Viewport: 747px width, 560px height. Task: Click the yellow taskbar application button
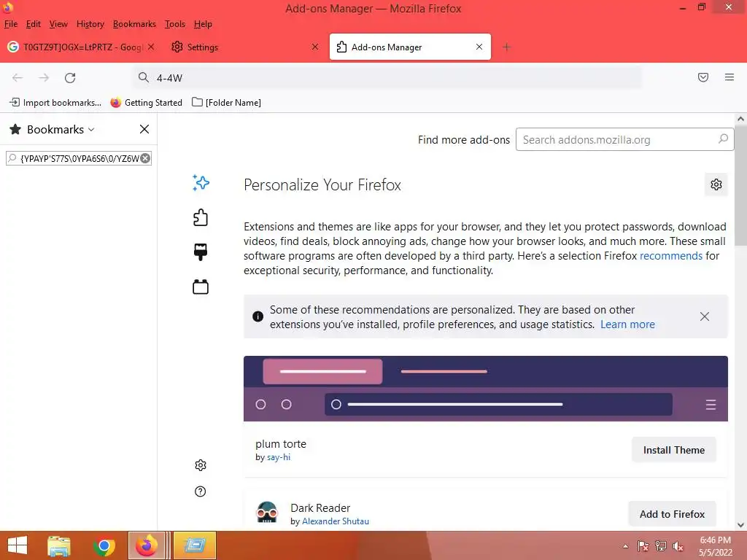(194, 545)
